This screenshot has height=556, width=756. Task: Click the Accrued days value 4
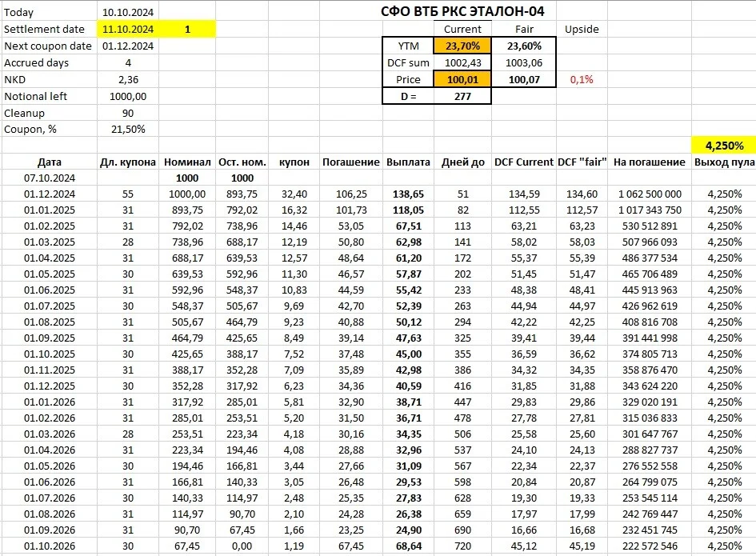(x=128, y=62)
